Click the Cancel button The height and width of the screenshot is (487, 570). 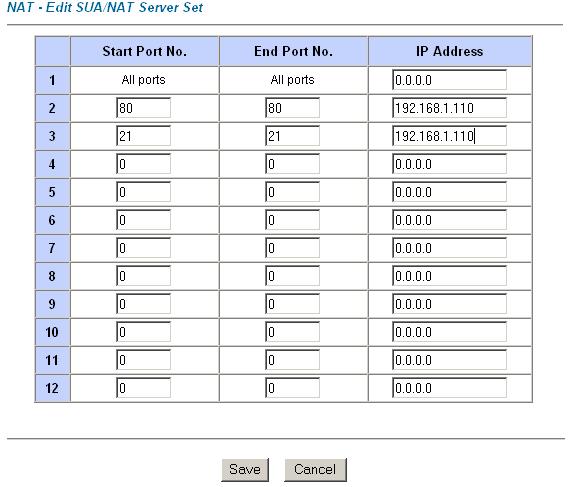(x=315, y=470)
